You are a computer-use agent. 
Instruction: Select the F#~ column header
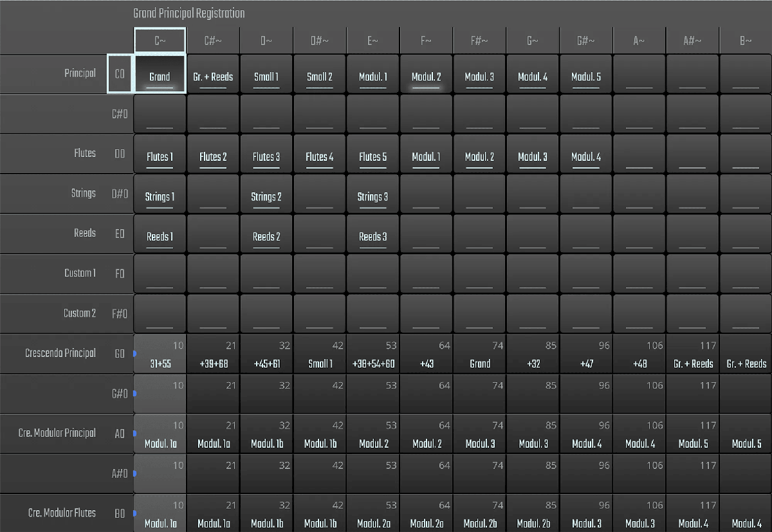(479, 41)
